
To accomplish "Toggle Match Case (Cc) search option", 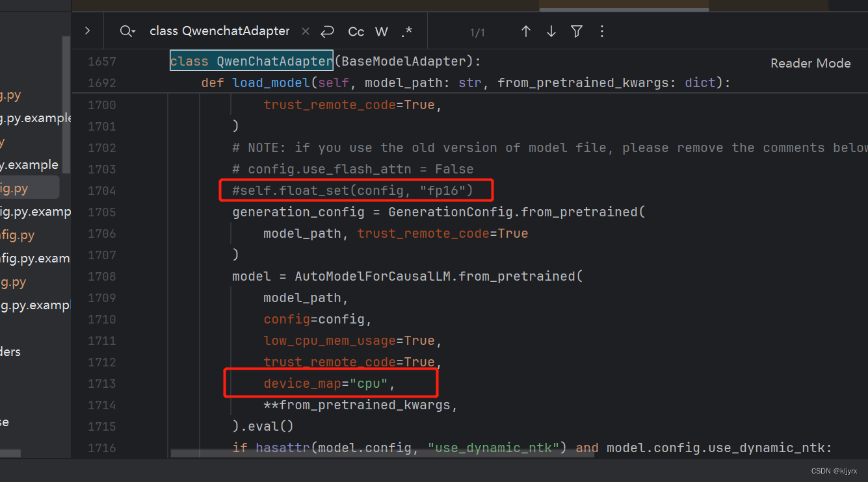I will pyautogui.click(x=356, y=32).
